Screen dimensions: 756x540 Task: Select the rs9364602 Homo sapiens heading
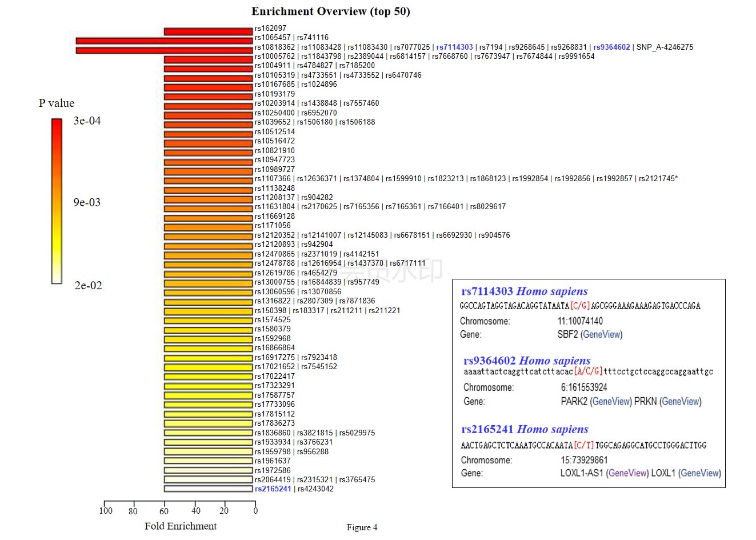(x=527, y=361)
